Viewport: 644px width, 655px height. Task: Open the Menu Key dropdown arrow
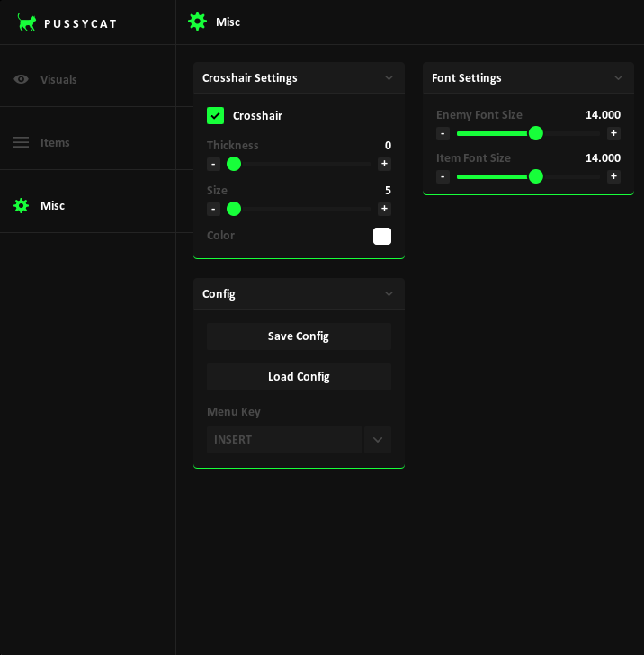pyautogui.click(x=378, y=440)
